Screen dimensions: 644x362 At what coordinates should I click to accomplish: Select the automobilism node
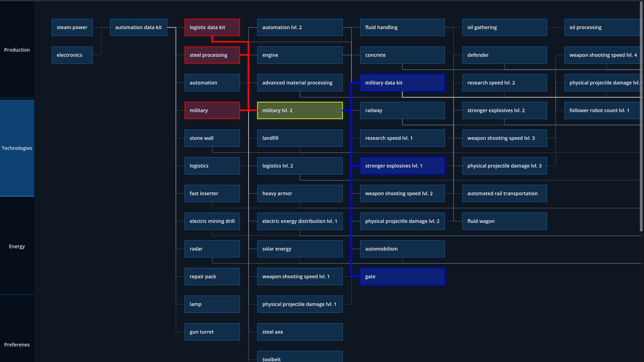(x=402, y=249)
